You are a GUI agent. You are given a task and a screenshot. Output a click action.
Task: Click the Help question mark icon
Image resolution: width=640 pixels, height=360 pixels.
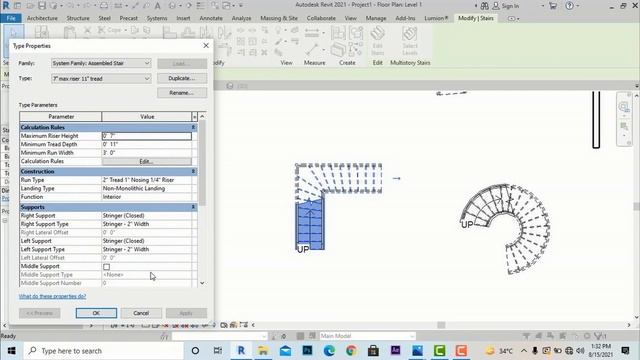569,6
